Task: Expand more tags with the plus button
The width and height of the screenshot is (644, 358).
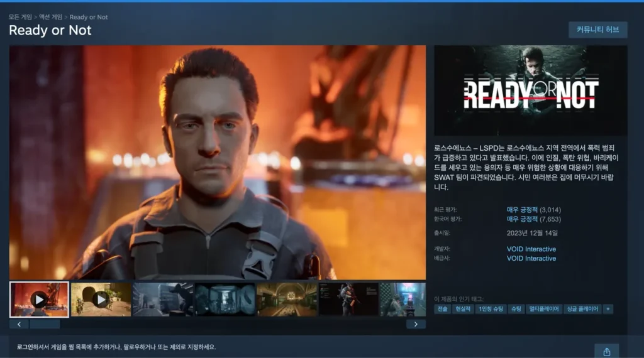Action: [x=608, y=309]
